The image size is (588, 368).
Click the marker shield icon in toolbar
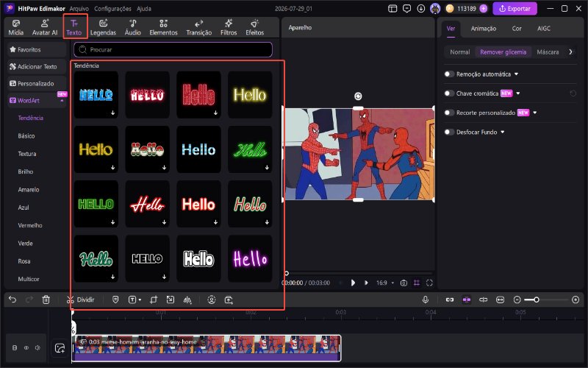115,300
